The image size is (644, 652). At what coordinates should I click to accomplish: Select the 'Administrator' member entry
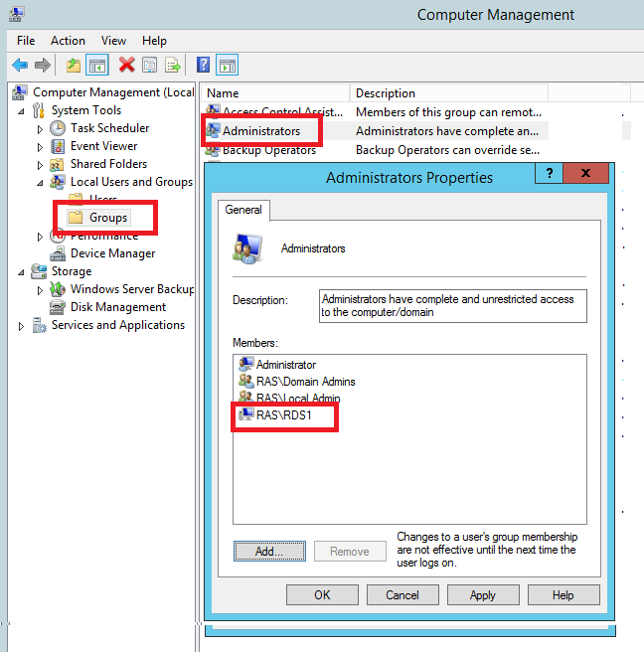pyautogui.click(x=286, y=364)
